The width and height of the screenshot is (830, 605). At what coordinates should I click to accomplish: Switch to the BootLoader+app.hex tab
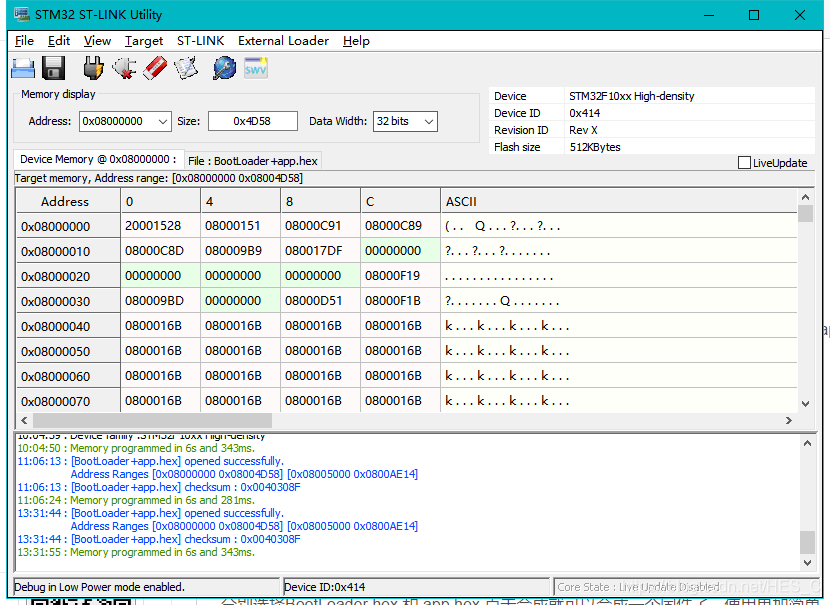[252, 160]
